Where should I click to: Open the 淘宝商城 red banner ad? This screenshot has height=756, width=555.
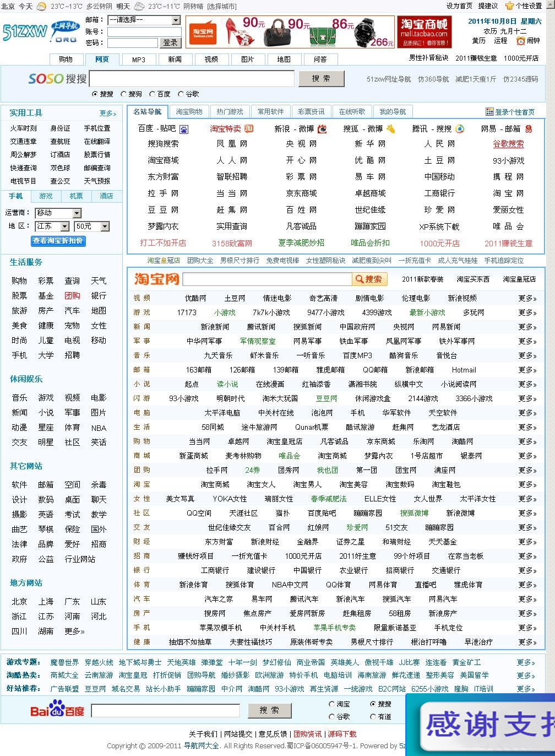[x=424, y=32]
